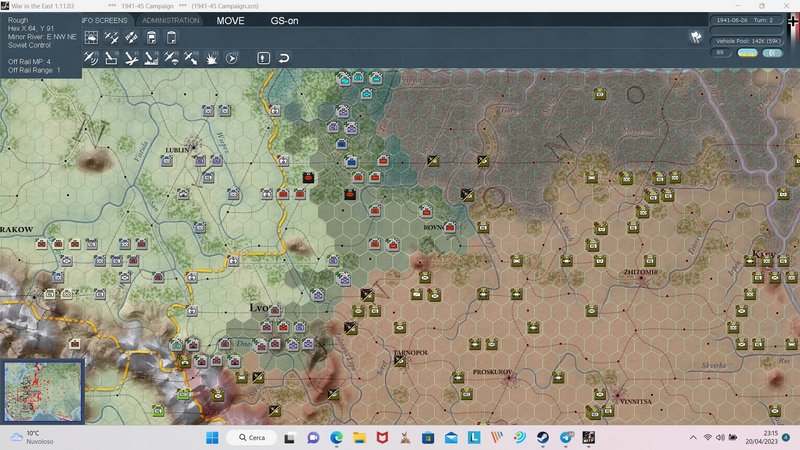Image resolution: width=800 pixels, height=450 pixels.
Task: Click the yellow-blue weather indicator pill
Action: (747, 53)
